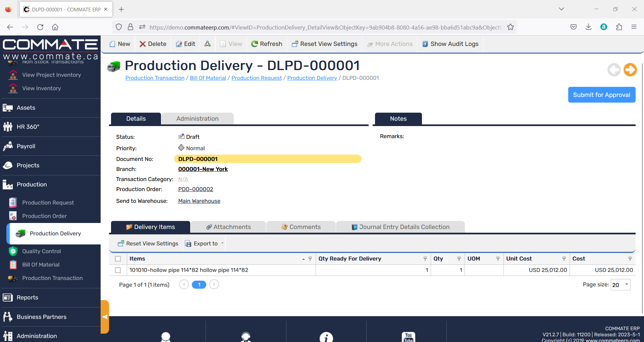Image resolution: width=644 pixels, height=342 pixels.
Task: Click Reset View Settings in the Delivery Items grid
Action: point(148,243)
